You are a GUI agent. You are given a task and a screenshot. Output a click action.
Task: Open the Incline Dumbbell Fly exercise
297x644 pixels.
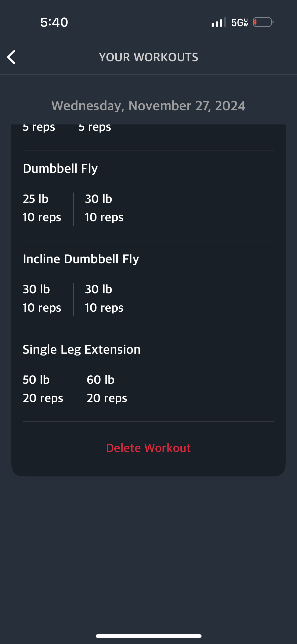[x=81, y=259]
